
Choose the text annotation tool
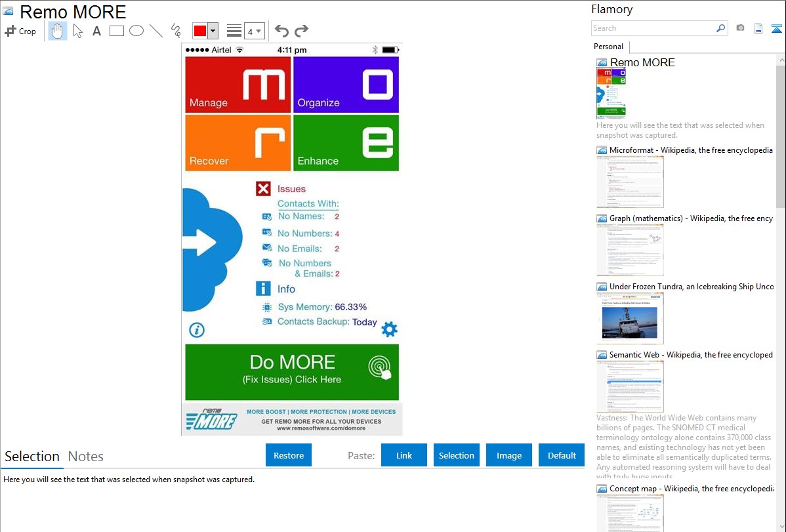(96, 31)
